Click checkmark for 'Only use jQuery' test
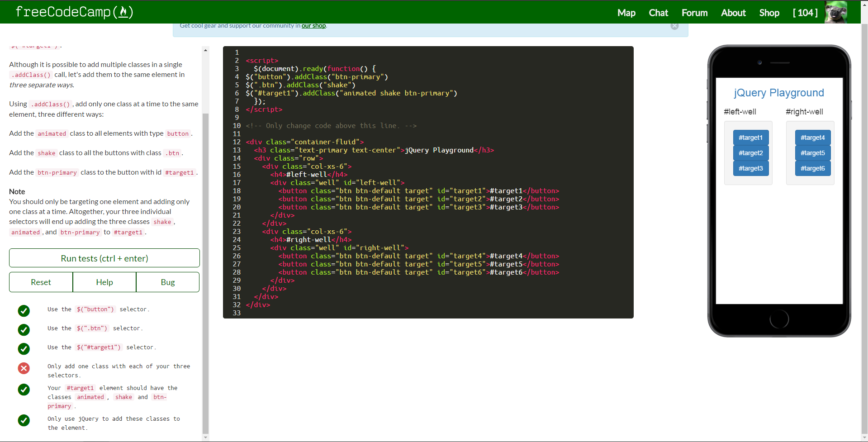This screenshot has height=442, width=868. [24, 420]
